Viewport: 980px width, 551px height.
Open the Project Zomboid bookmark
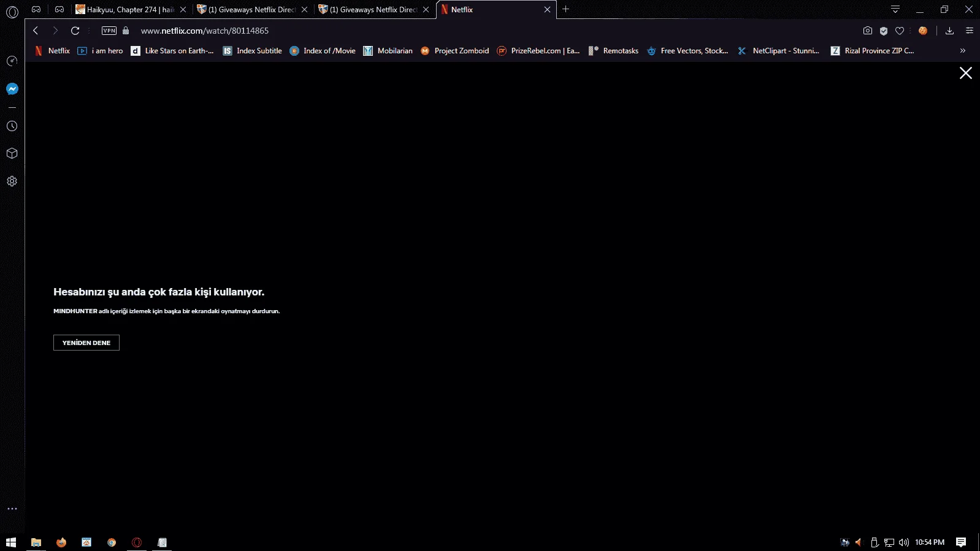(455, 51)
